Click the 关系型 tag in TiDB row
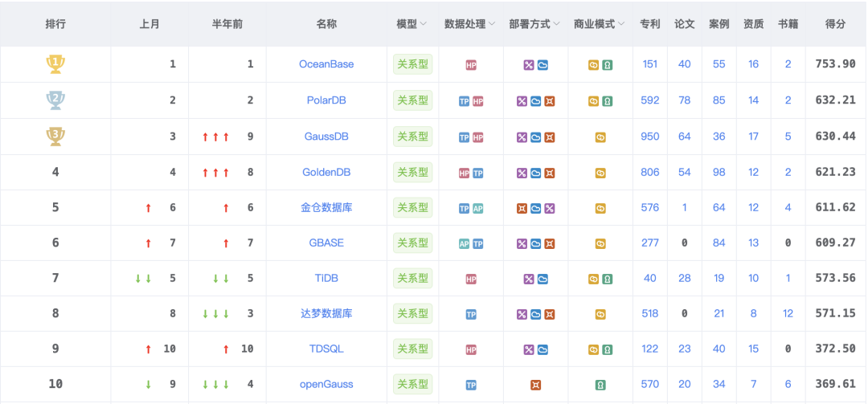 [413, 278]
